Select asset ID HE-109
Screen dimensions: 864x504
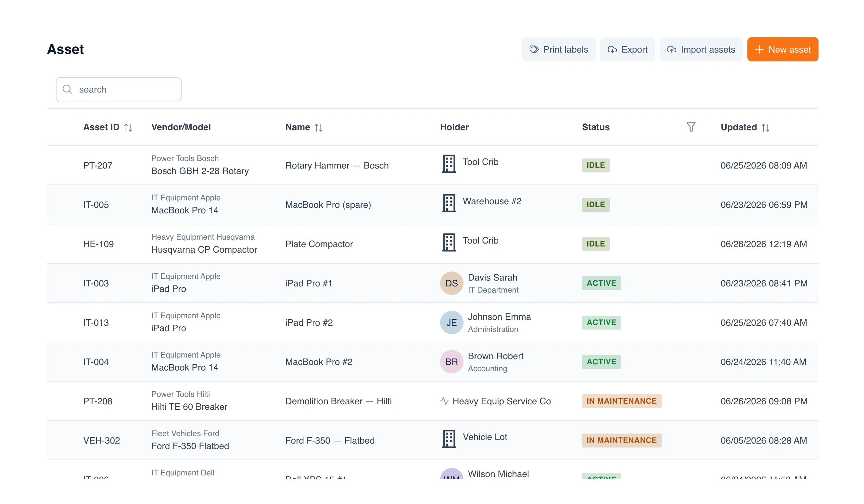pyautogui.click(x=98, y=244)
